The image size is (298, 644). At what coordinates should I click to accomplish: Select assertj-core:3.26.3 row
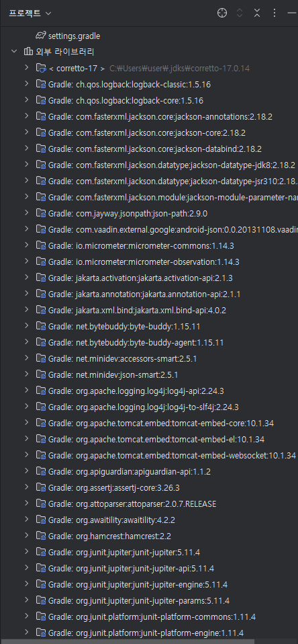(x=149, y=488)
